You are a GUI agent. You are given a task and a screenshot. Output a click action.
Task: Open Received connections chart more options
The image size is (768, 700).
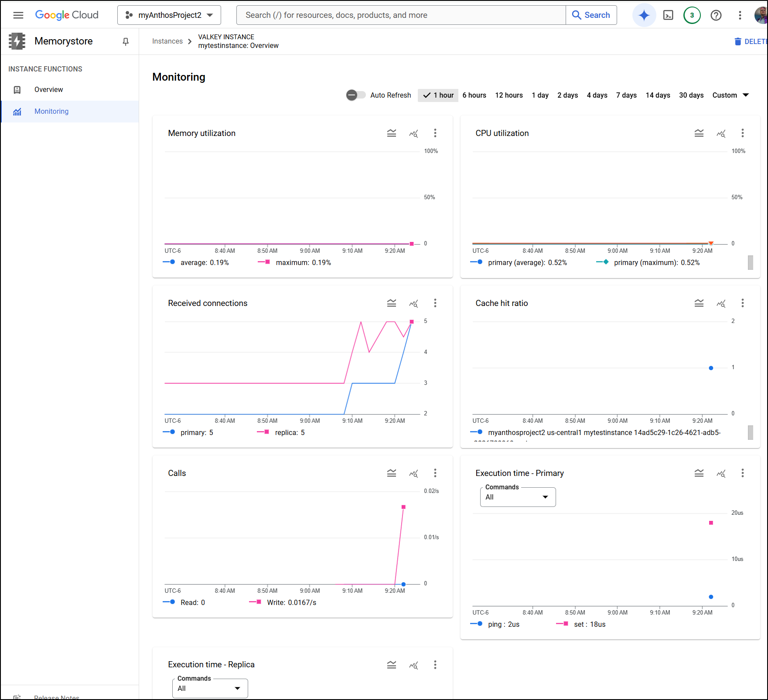tap(435, 303)
